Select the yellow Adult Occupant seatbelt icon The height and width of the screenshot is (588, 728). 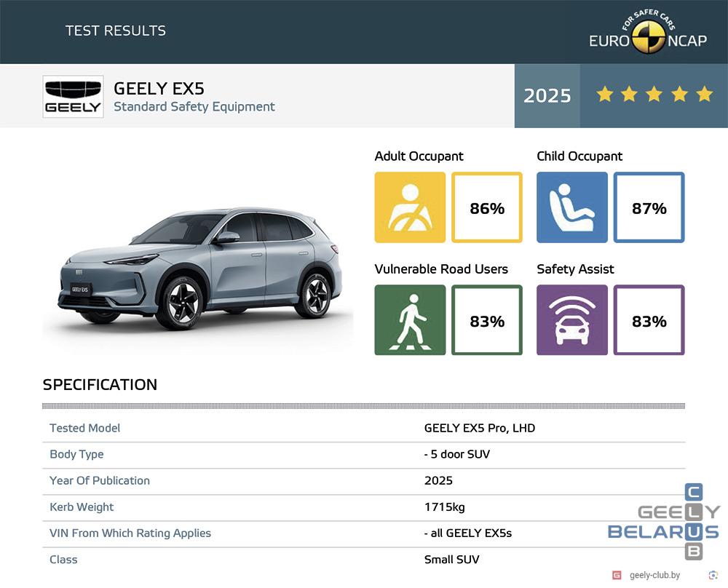click(x=410, y=207)
